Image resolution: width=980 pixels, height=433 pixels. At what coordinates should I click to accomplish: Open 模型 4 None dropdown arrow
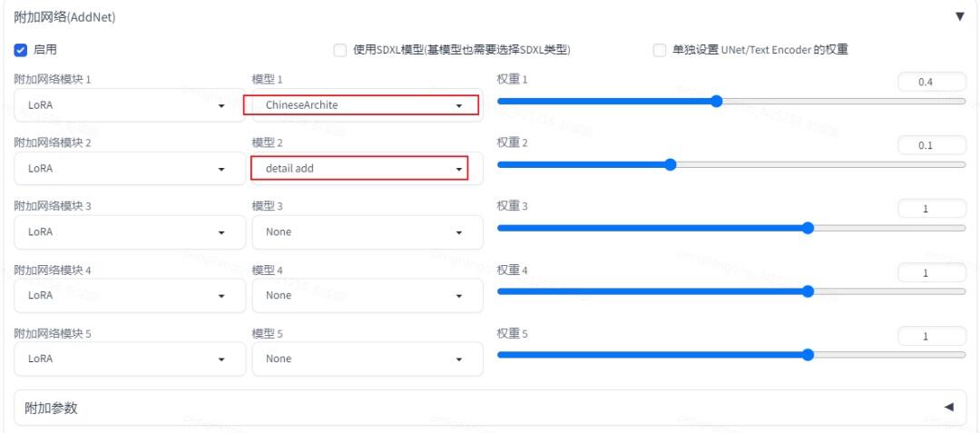459,296
